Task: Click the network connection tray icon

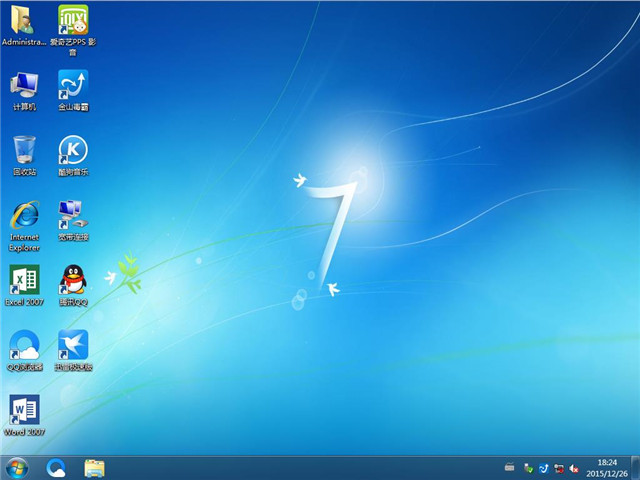Action: (559, 468)
